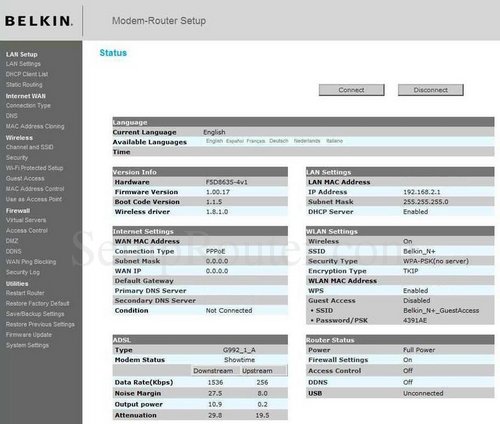The width and height of the screenshot is (500, 424).
Task: Click the LAN Setup sidebar heading
Action: [x=22, y=54]
